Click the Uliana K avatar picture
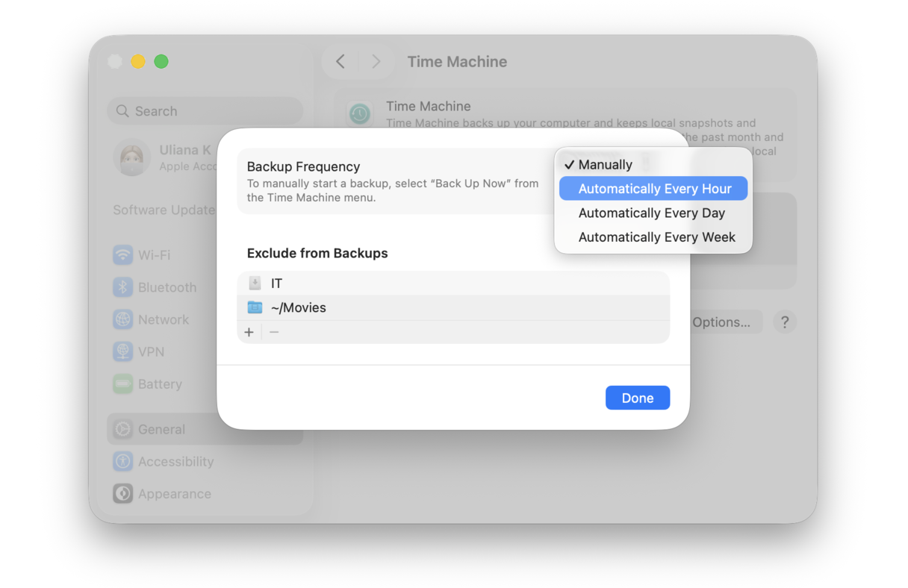The width and height of the screenshot is (908, 588). 132,157
